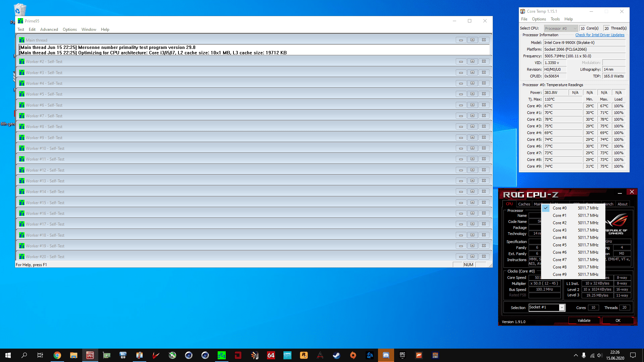Open Advanced menu in Prime95

tap(49, 29)
